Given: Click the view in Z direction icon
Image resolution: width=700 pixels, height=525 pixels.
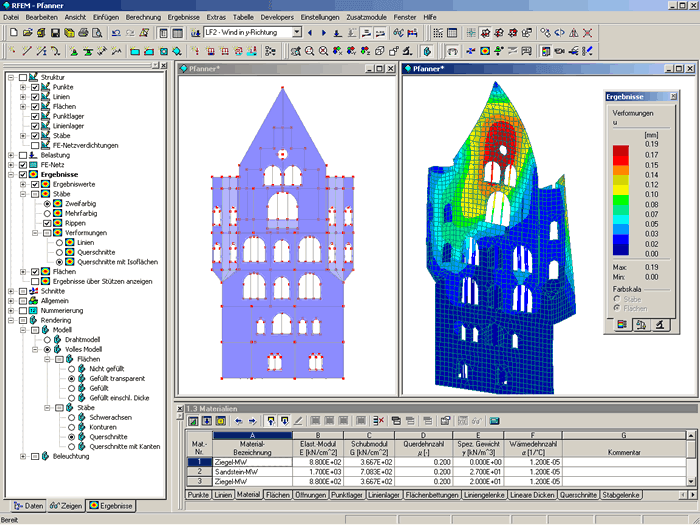Looking at the screenshot, I should tap(365, 51).
